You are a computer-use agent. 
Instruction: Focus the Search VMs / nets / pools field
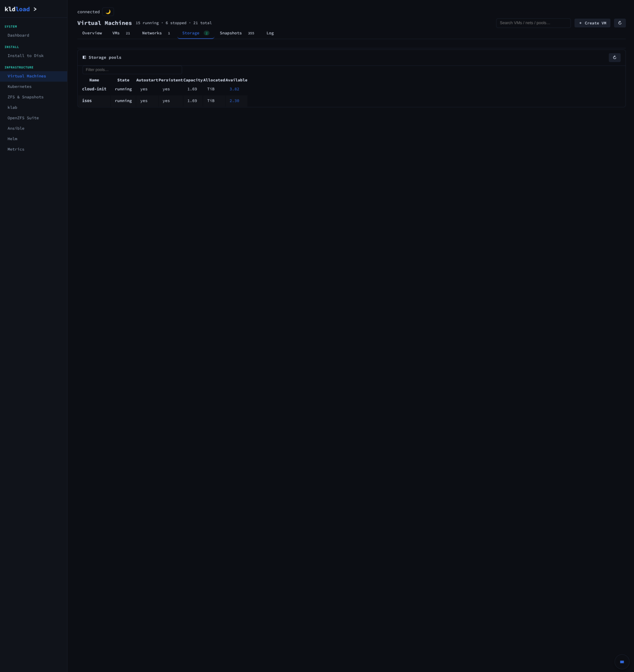(533, 23)
